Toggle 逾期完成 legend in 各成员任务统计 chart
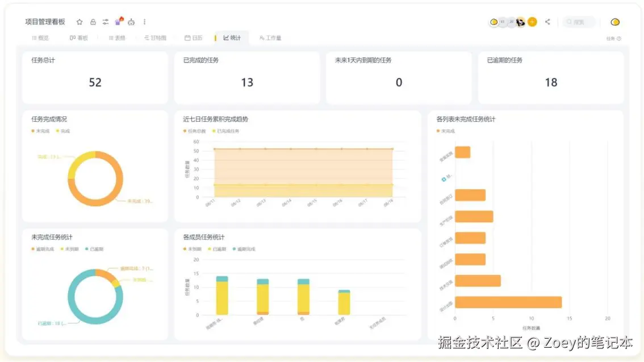644x362 pixels. 244,249
